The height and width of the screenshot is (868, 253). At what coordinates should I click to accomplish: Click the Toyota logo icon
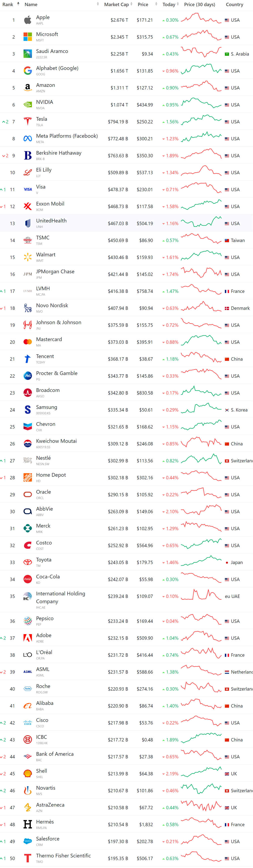[28, 562]
